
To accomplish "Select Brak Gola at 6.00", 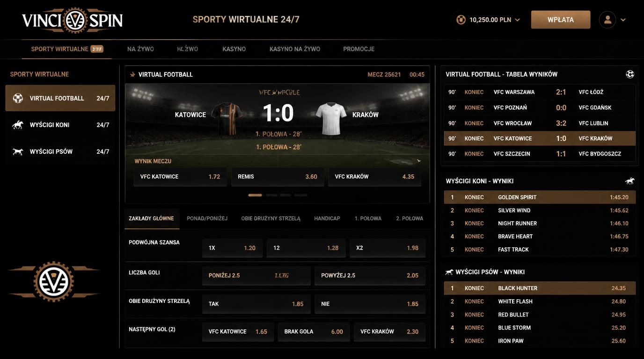I will click(314, 332).
